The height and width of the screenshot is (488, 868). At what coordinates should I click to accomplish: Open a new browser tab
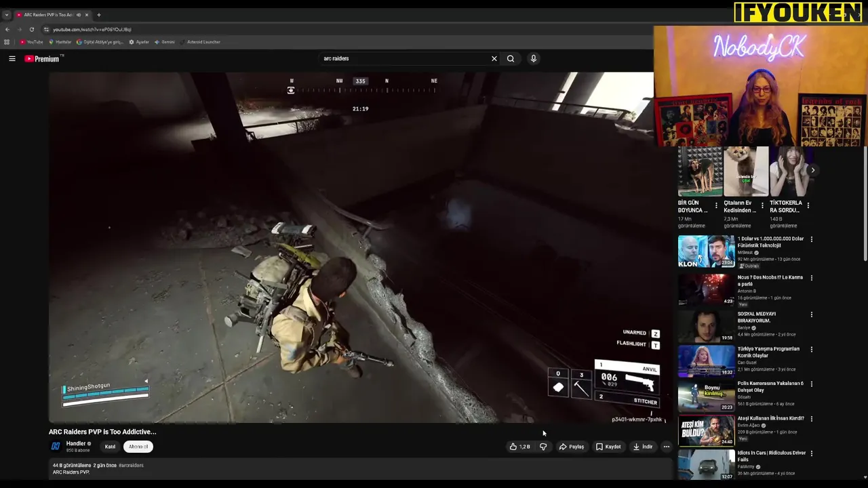98,15
